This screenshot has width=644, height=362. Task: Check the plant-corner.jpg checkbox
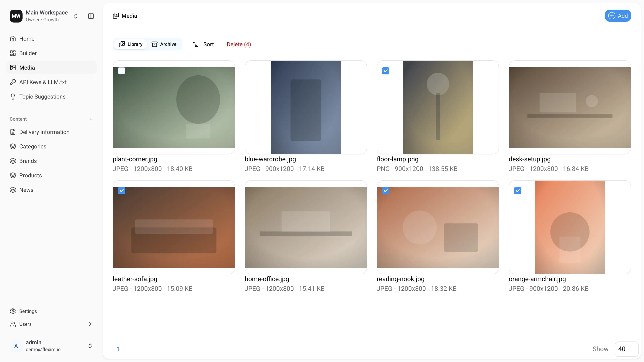click(122, 71)
